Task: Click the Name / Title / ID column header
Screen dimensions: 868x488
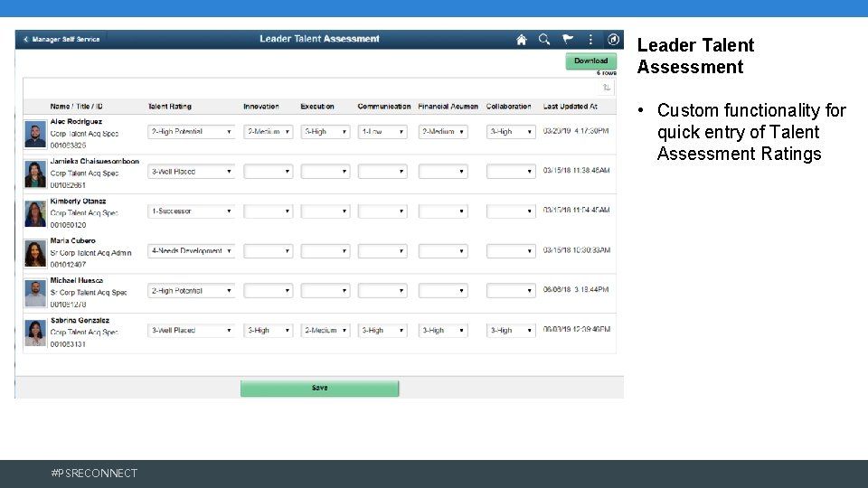Action: 76,107
